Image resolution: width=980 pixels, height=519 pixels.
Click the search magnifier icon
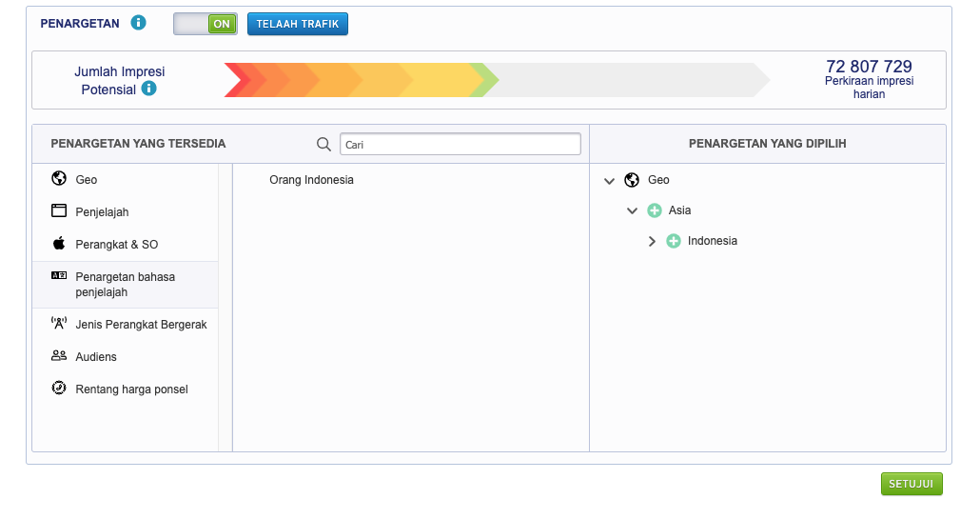click(323, 144)
